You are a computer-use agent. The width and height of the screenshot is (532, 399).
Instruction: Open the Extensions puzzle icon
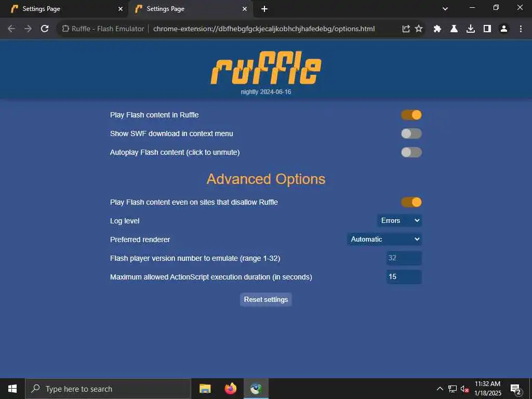437,29
